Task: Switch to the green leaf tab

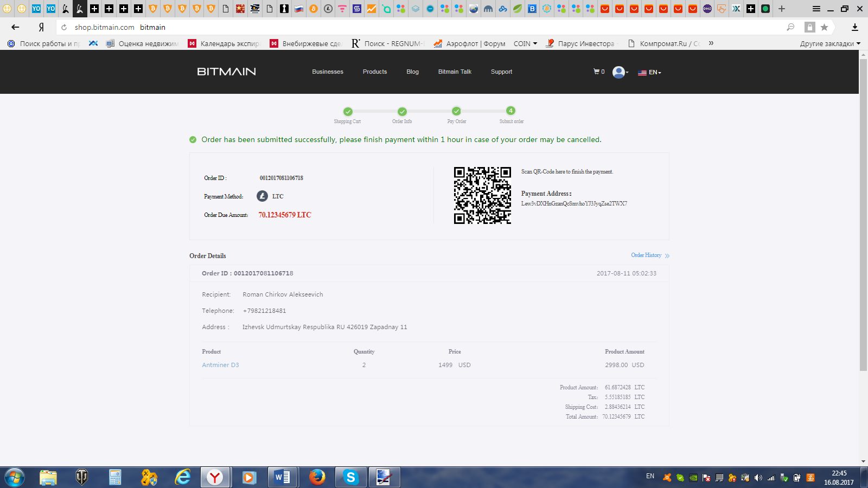Action: [x=518, y=9]
